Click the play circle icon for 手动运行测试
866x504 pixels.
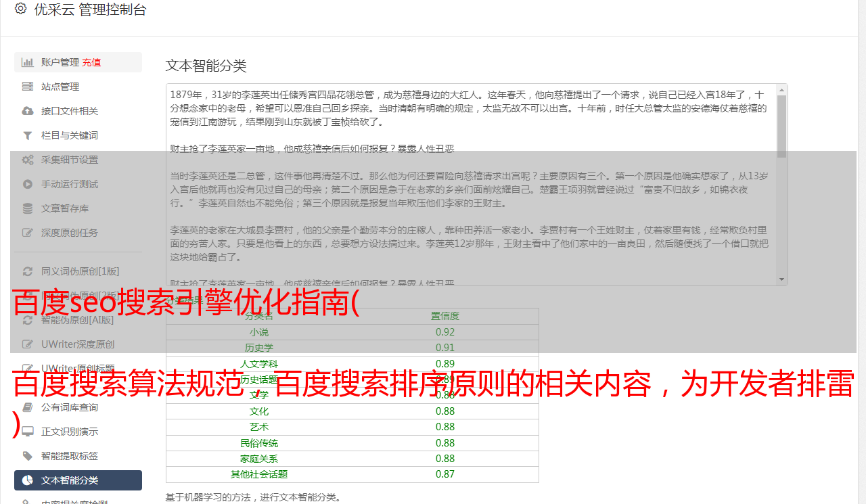click(28, 184)
